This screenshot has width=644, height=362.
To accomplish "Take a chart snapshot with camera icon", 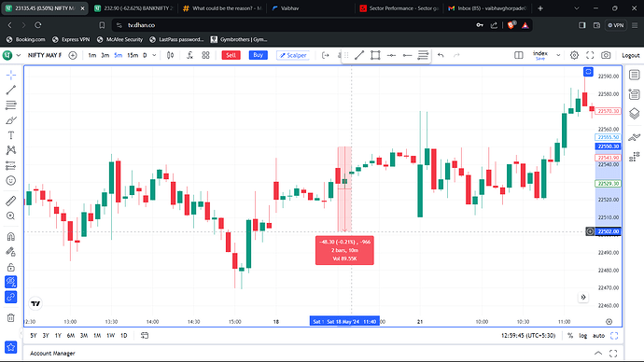I will (606, 55).
